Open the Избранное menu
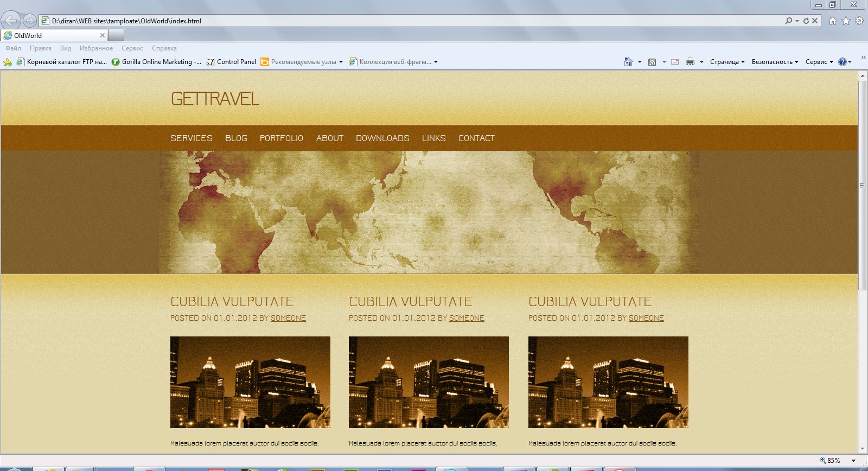The height and width of the screenshot is (471, 868). coord(96,48)
